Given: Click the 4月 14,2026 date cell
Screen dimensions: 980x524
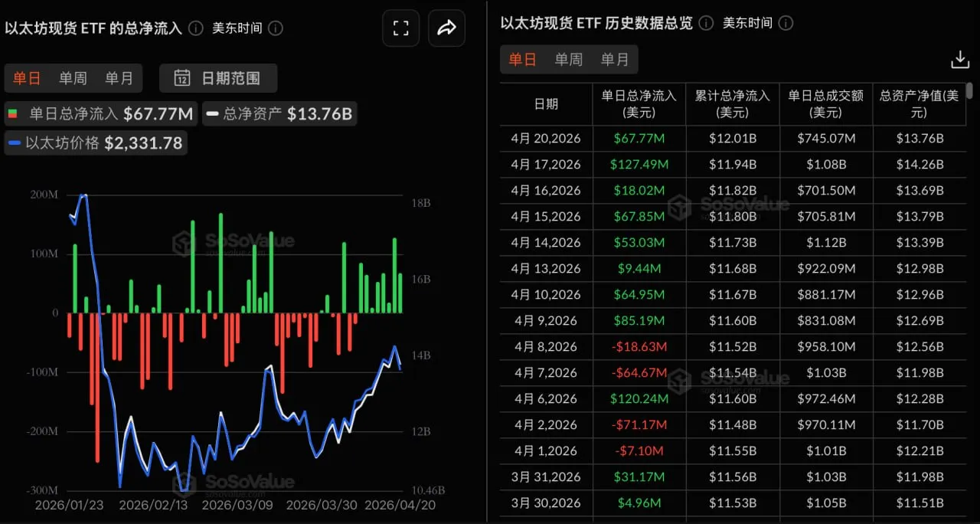Looking at the screenshot, I should click(x=546, y=243).
